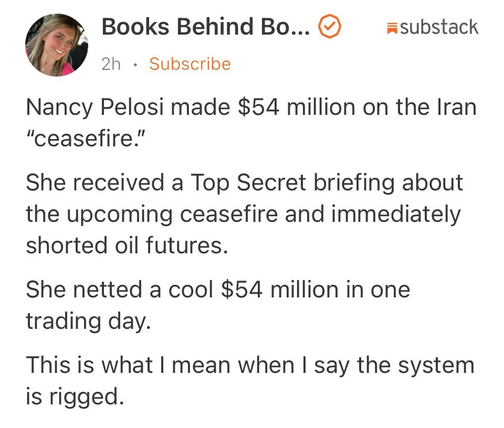
Task: Click the orange verified badge icon
Action: 330,27
